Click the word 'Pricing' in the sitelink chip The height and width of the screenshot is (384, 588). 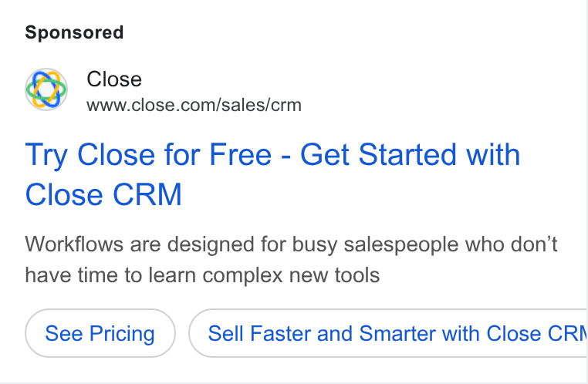pos(122,333)
